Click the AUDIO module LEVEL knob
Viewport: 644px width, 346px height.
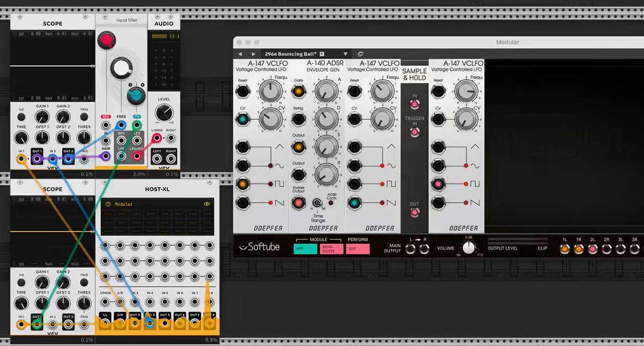point(164,113)
